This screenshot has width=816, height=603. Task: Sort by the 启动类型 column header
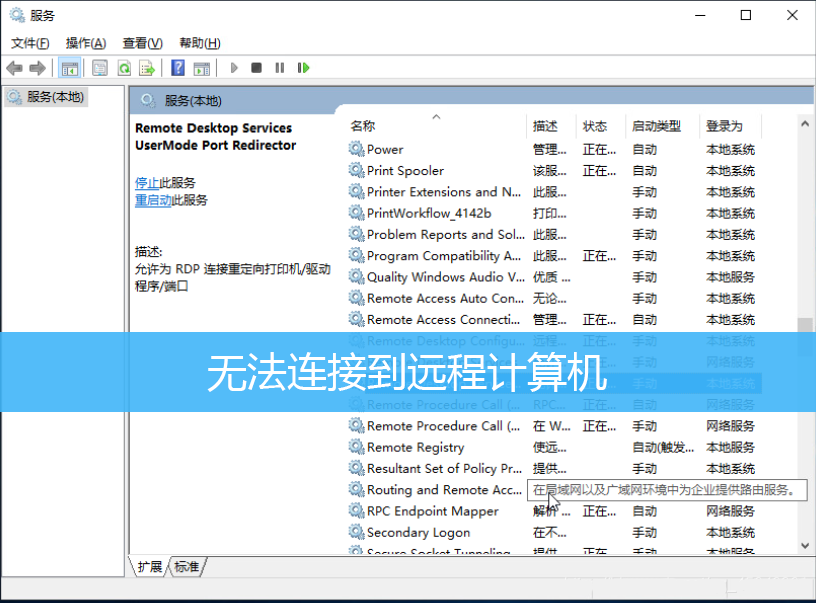point(656,126)
